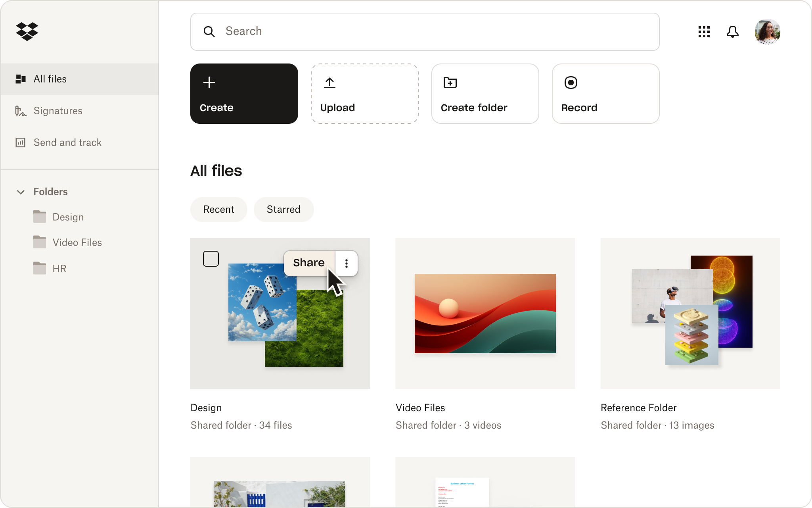Click the search input field
The width and height of the screenshot is (812, 508).
pos(425,31)
